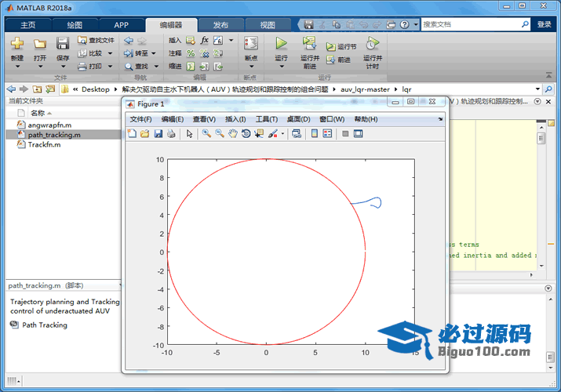The height and width of the screenshot is (392, 561).
Task: Click the Save (保存) disk icon
Action: (63, 44)
